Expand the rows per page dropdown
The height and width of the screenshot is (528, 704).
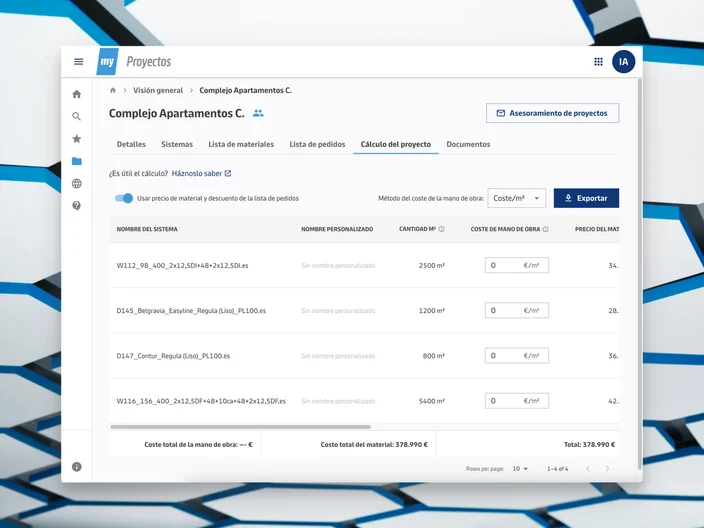point(520,468)
